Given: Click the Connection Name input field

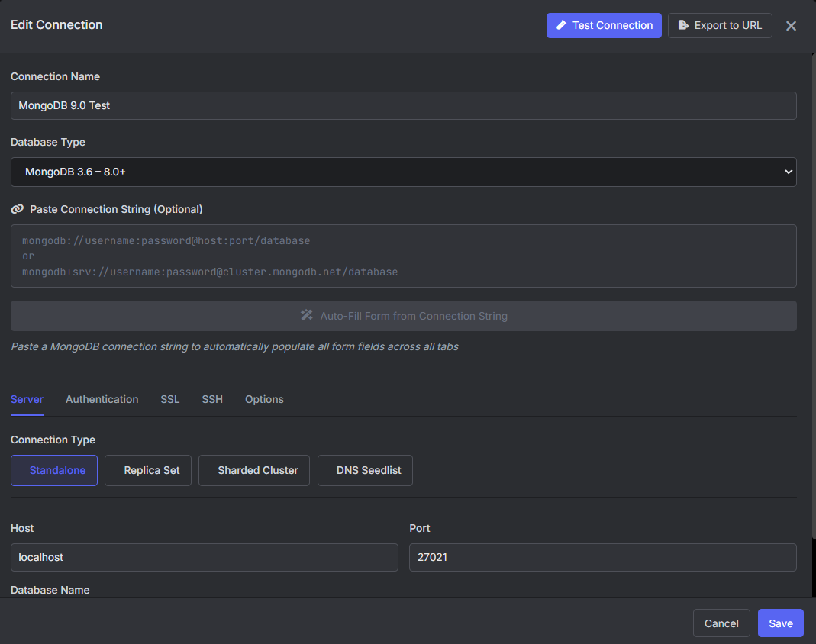Looking at the screenshot, I should [x=403, y=105].
